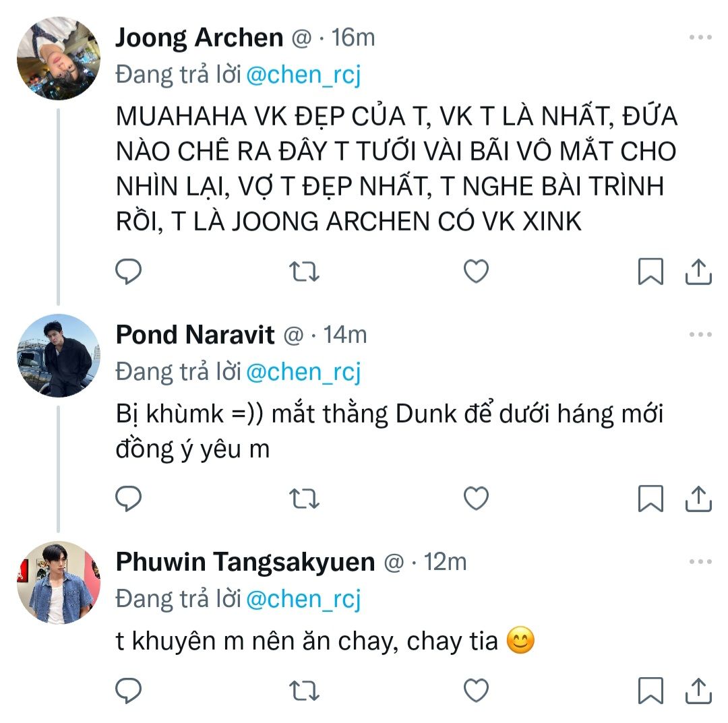Viewport: 728px width, 723px height.
Task: Open @chen_rcj link in Phuwin's reply
Action: coord(303,598)
